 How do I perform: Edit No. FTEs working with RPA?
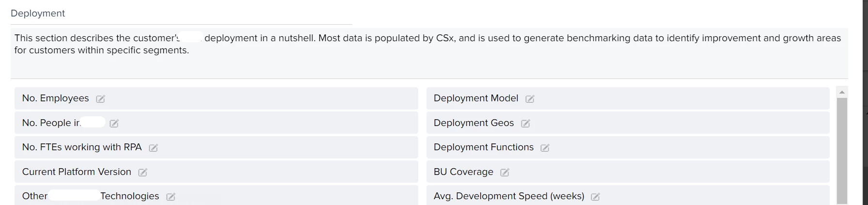click(153, 148)
